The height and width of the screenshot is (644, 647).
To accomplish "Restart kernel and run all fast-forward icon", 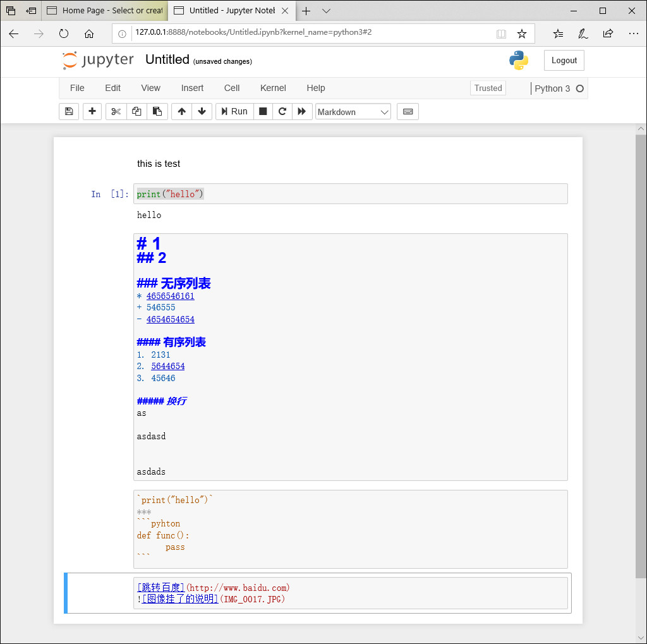I will point(302,111).
